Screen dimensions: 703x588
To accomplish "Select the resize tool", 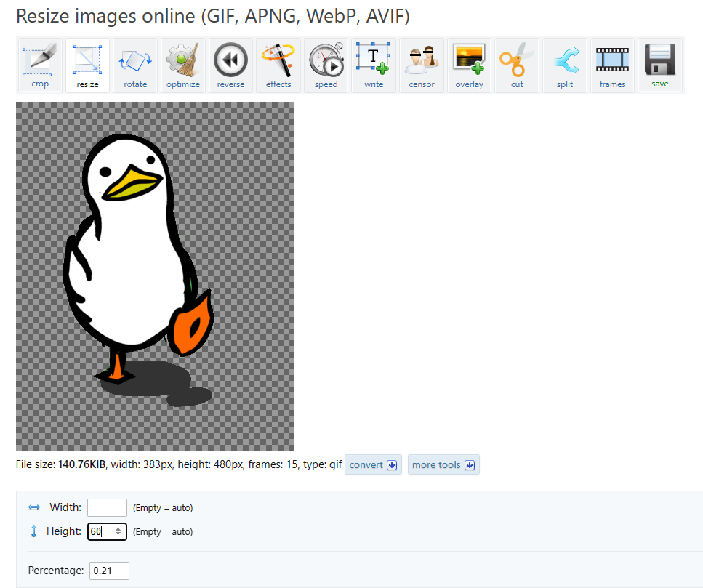I will click(x=87, y=65).
